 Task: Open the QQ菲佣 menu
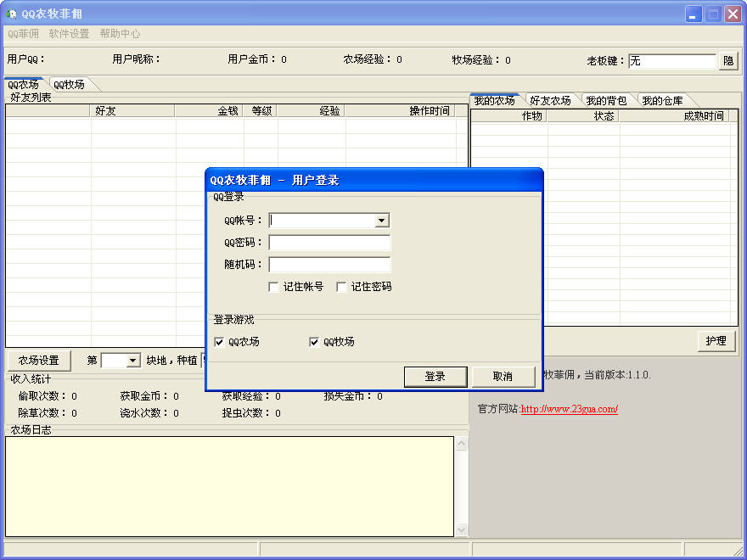click(24, 34)
